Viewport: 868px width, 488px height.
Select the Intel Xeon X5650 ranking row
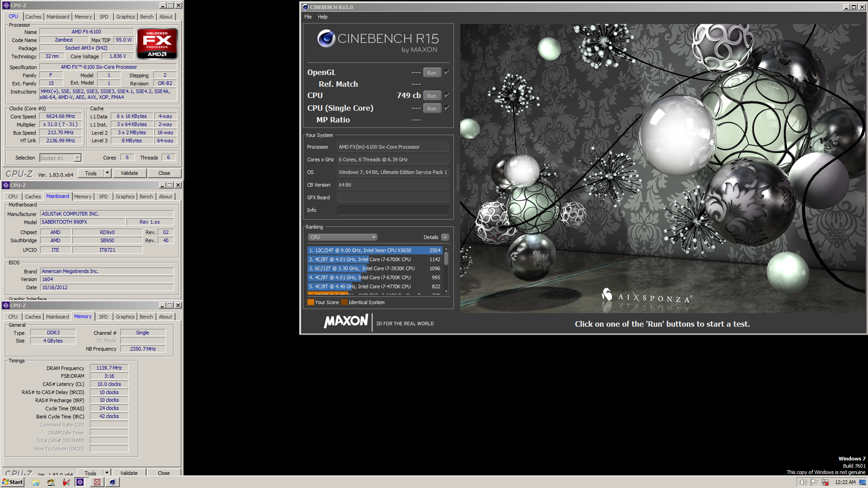pyautogui.click(x=375, y=250)
